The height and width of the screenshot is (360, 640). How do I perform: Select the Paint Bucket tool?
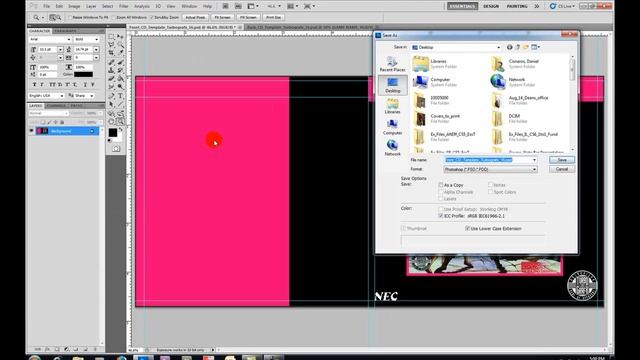[x=121, y=78]
